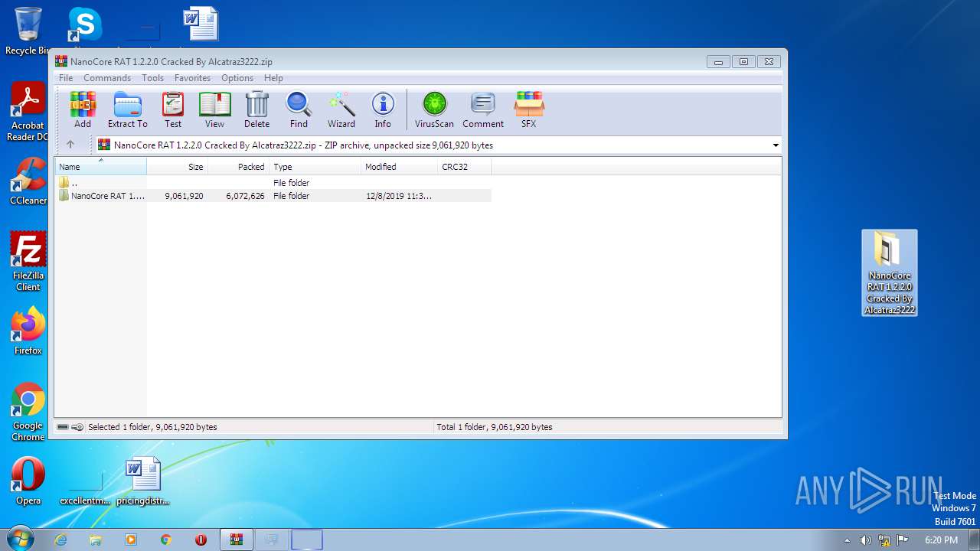Sort by the Type column header
The image size is (980, 551).
[315, 167]
